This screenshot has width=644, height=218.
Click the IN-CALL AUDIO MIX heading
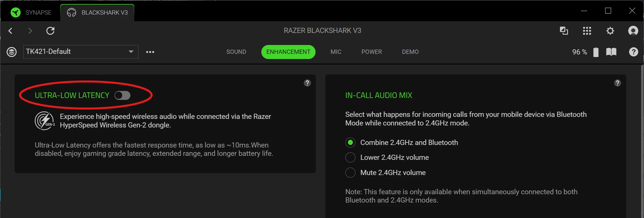pos(379,95)
